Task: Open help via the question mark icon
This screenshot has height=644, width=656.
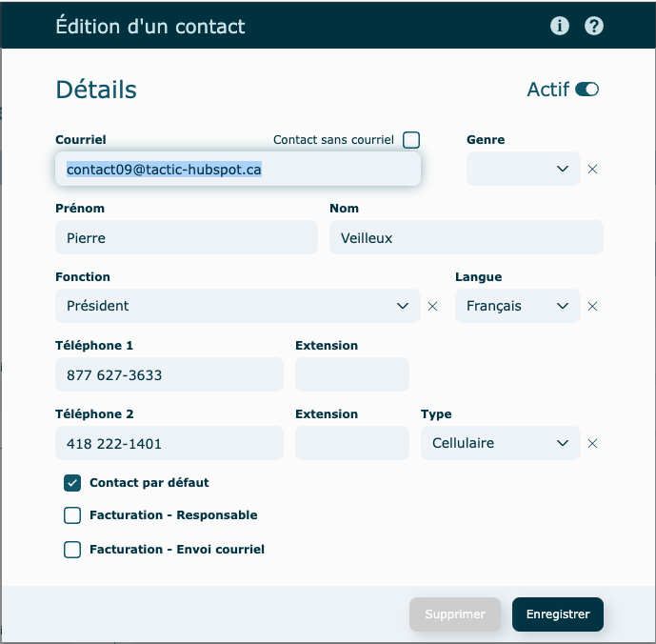Action: pyautogui.click(x=594, y=26)
